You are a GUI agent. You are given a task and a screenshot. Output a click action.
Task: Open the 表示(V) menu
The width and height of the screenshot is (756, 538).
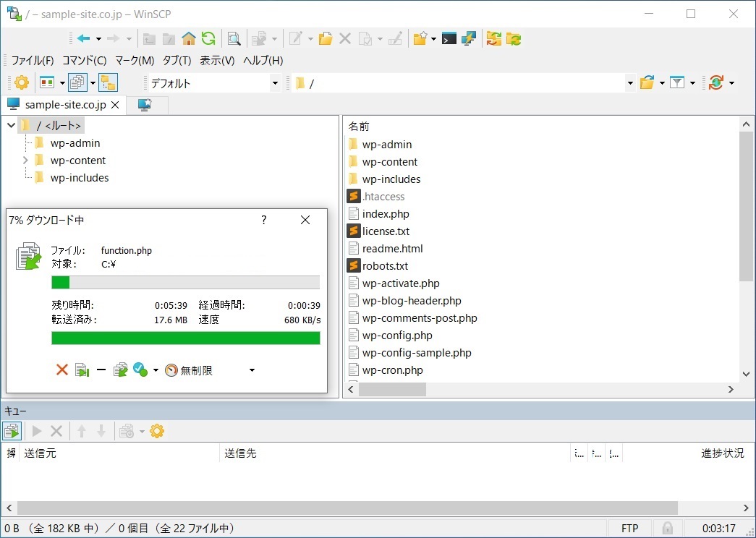tap(217, 60)
